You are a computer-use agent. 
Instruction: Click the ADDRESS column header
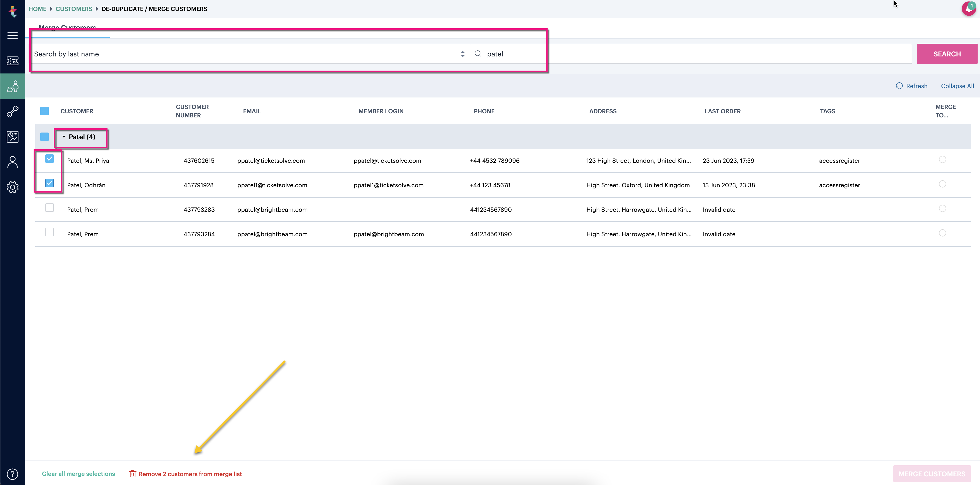point(603,111)
